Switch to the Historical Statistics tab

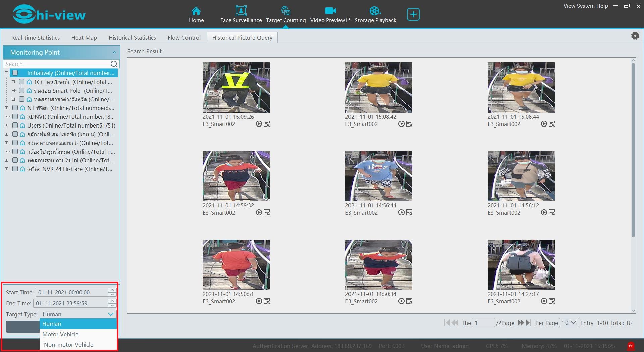pyautogui.click(x=132, y=38)
